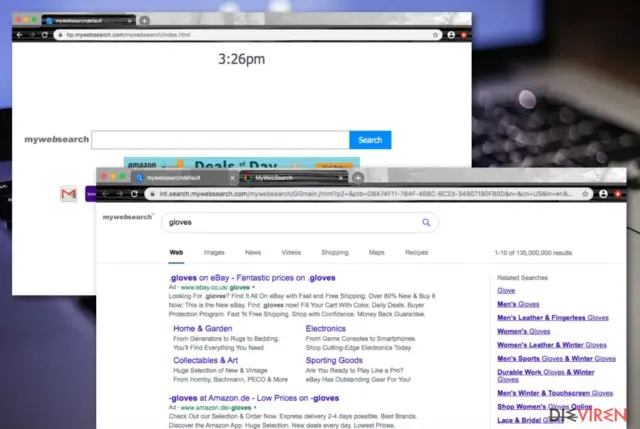The width and height of the screenshot is (640, 429).
Task: Switch to the MyWebSearch browser tab
Action: coord(293,178)
